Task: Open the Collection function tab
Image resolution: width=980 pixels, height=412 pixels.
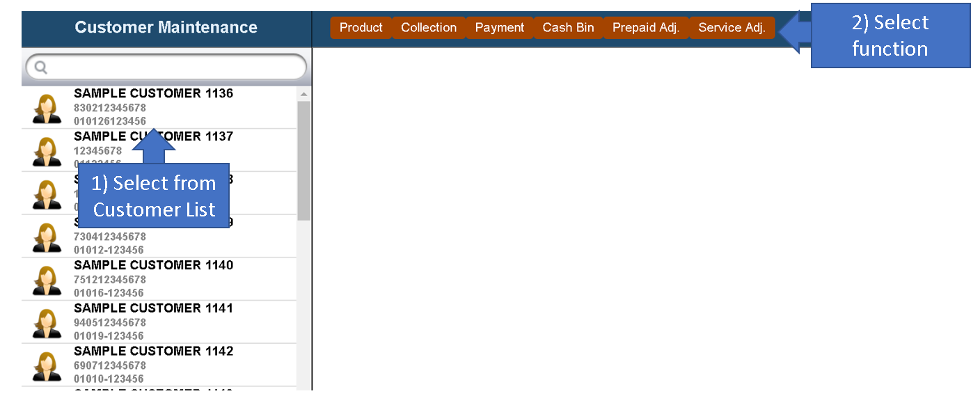Action: pyautogui.click(x=429, y=28)
